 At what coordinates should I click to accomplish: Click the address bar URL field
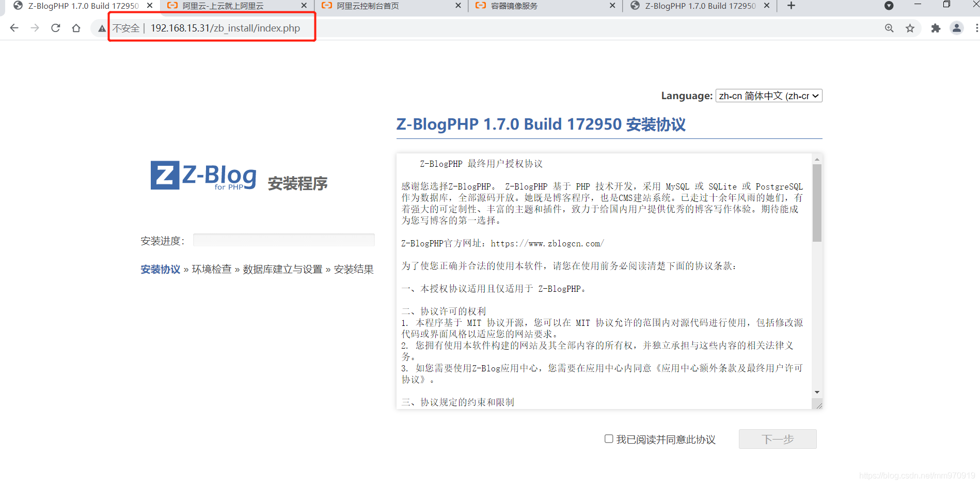(x=225, y=28)
